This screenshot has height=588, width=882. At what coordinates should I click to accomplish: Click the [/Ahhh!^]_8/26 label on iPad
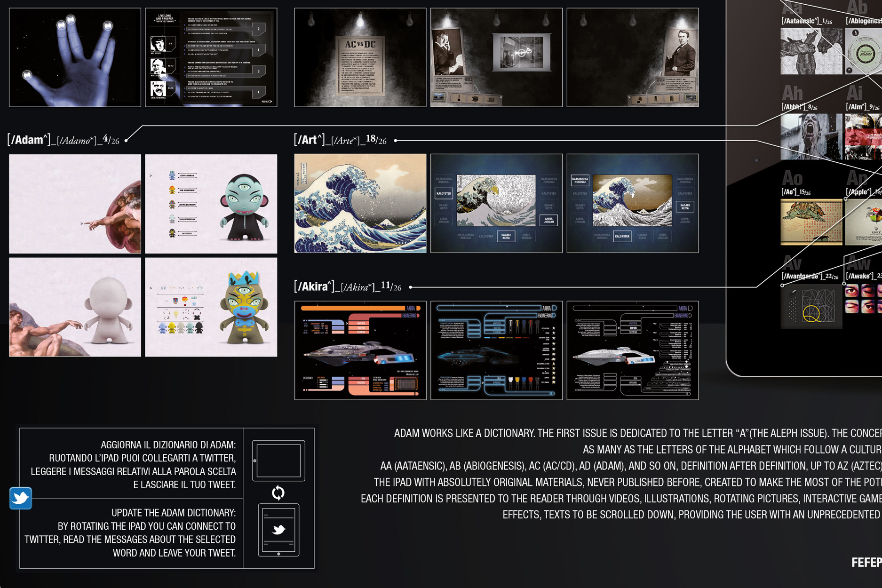pyautogui.click(x=799, y=107)
